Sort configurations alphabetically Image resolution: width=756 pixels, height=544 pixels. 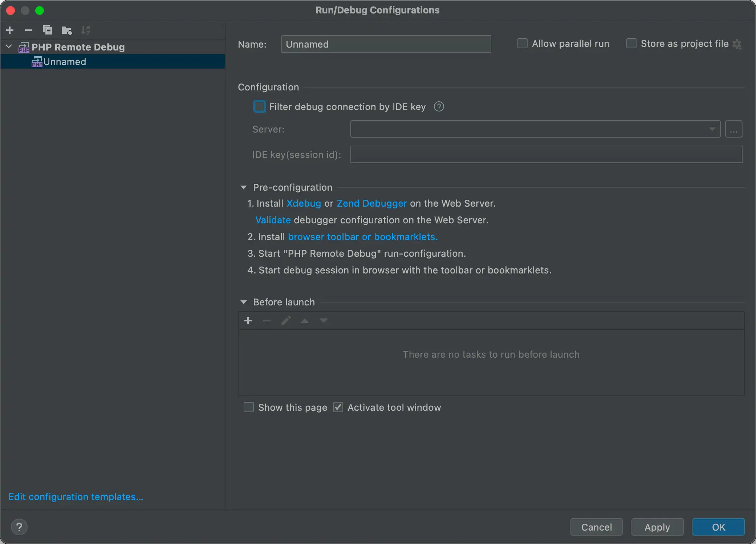pyautogui.click(x=86, y=30)
